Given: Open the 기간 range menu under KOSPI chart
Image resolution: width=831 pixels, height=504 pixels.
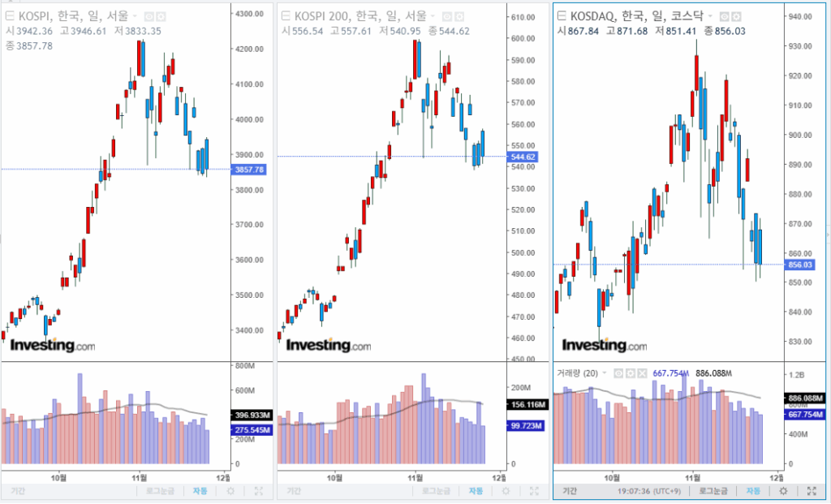Looking at the screenshot, I should pos(17,491).
